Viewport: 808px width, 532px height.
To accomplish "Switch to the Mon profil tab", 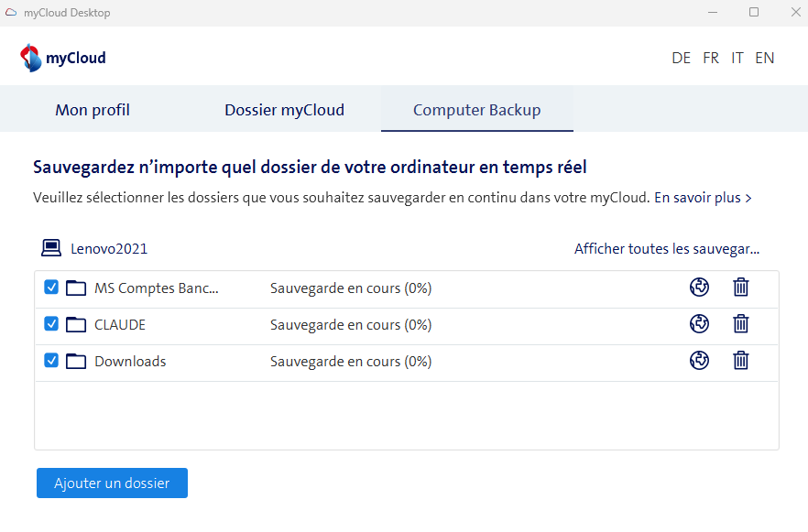I will [x=93, y=110].
